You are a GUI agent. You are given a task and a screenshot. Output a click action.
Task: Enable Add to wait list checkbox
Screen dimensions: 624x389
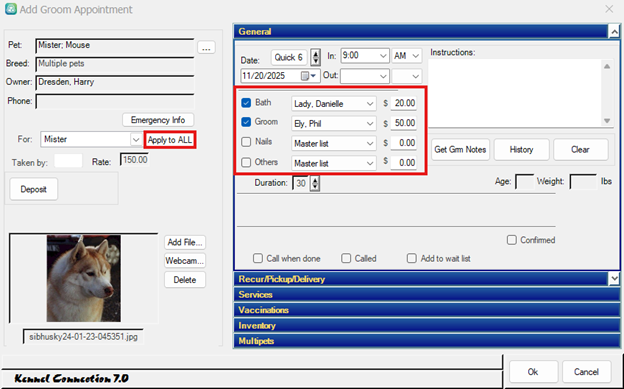tap(411, 258)
